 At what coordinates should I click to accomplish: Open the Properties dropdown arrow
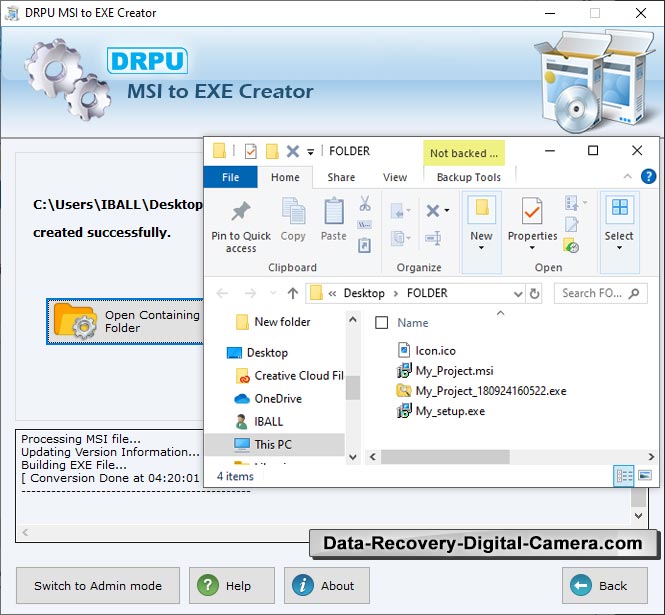click(532, 248)
